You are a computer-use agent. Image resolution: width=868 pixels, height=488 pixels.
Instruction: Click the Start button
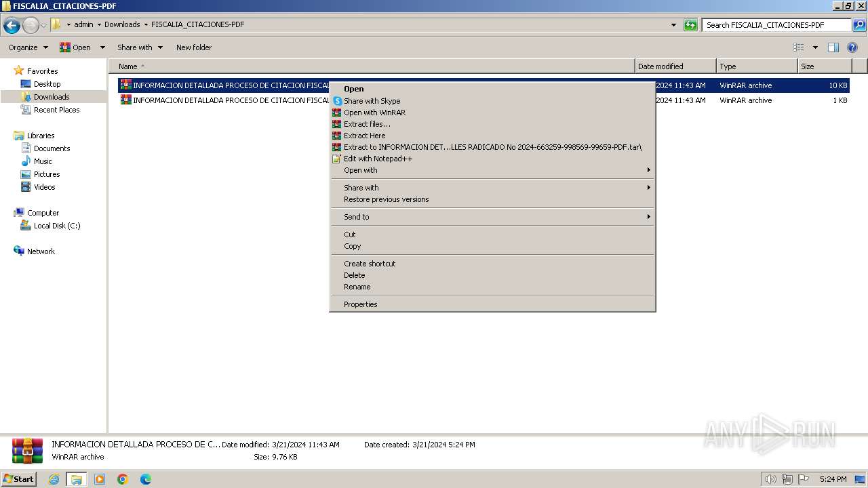[19, 479]
